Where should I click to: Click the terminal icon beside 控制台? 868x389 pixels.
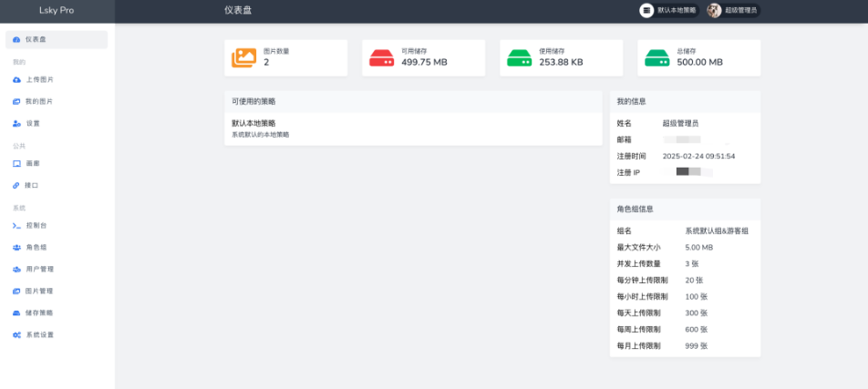coord(16,226)
